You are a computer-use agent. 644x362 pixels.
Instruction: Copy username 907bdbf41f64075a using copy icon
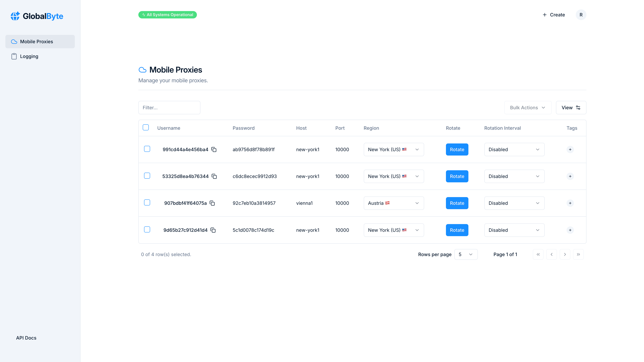click(212, 203)
